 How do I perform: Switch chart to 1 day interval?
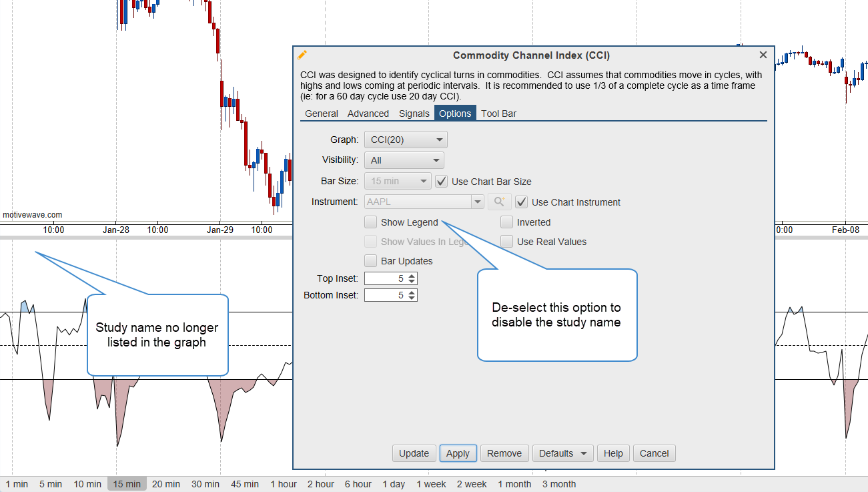click(394, 484)
